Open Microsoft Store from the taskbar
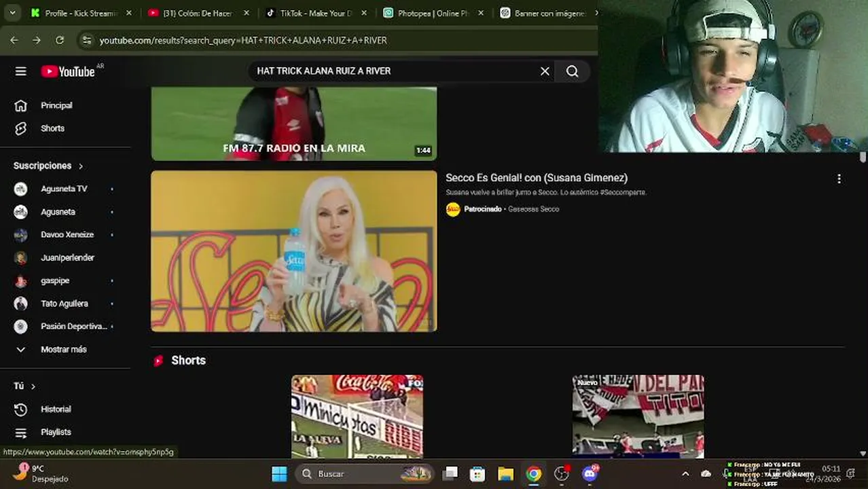Screen dimensions: 868x489 point(478,474)
